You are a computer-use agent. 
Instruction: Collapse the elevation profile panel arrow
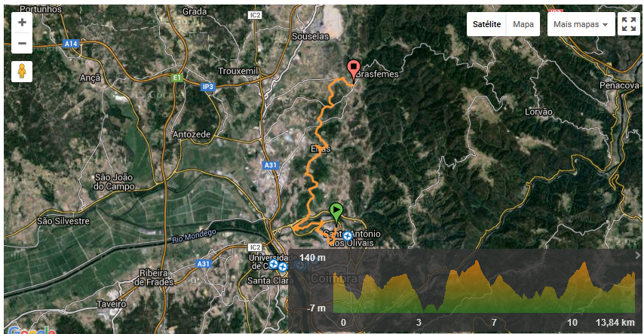(638, 255)
